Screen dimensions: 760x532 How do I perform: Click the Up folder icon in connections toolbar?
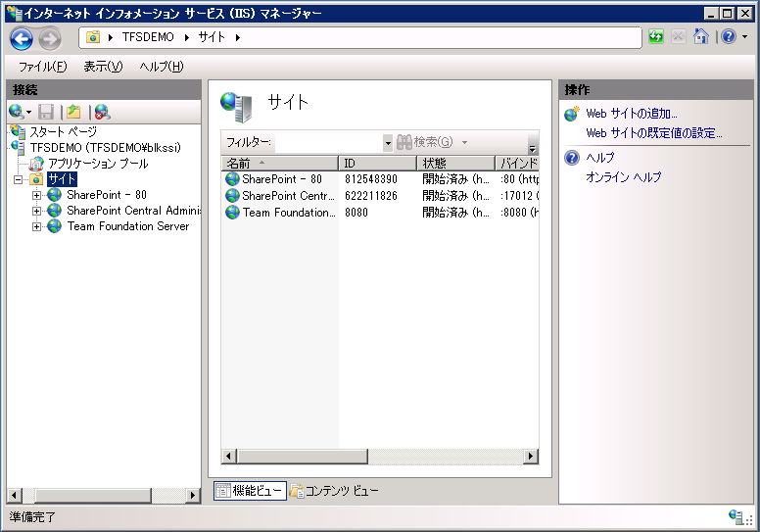click(73, 112)
